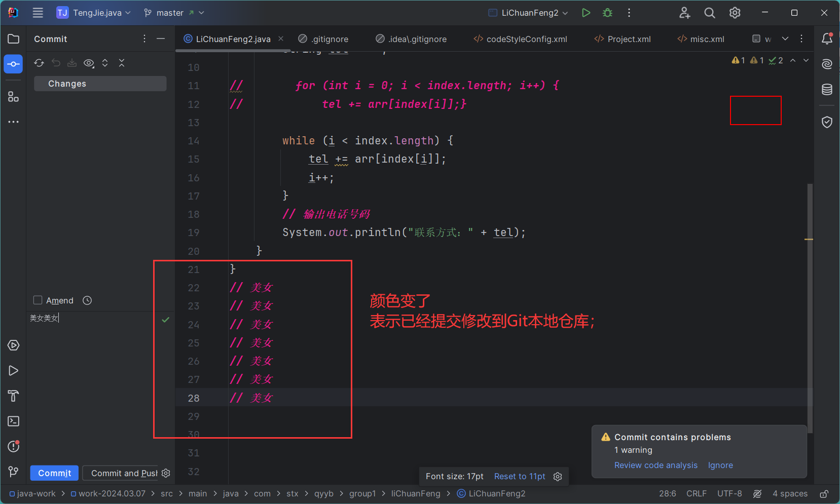Open the AI Assistant spiral icon
Screen dimensions: 840x504
827,64
